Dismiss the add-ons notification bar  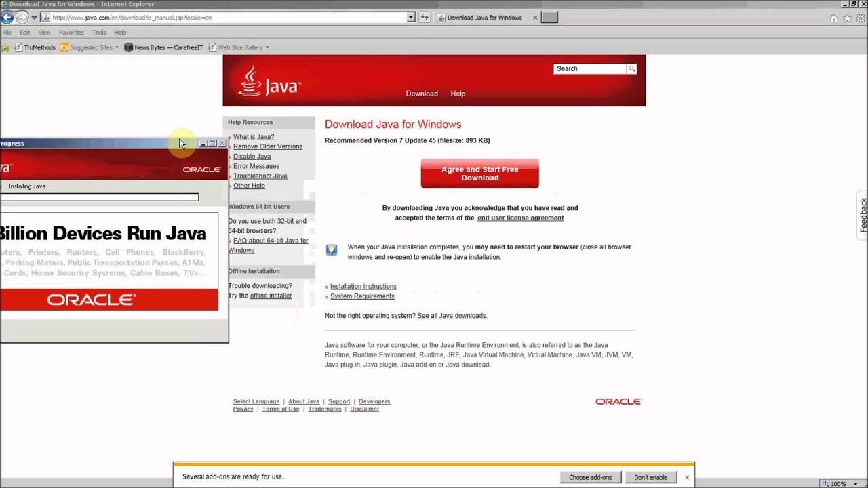click(687, 477)
